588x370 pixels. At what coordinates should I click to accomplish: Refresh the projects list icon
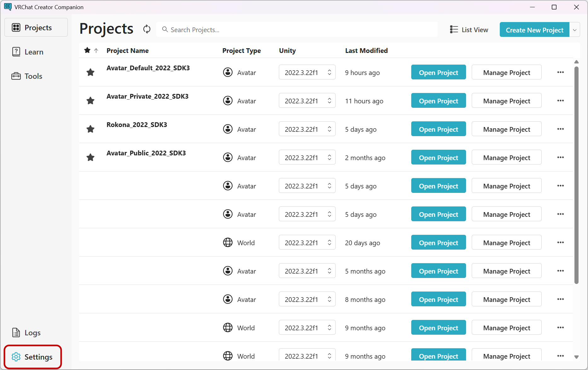point(147,29)
